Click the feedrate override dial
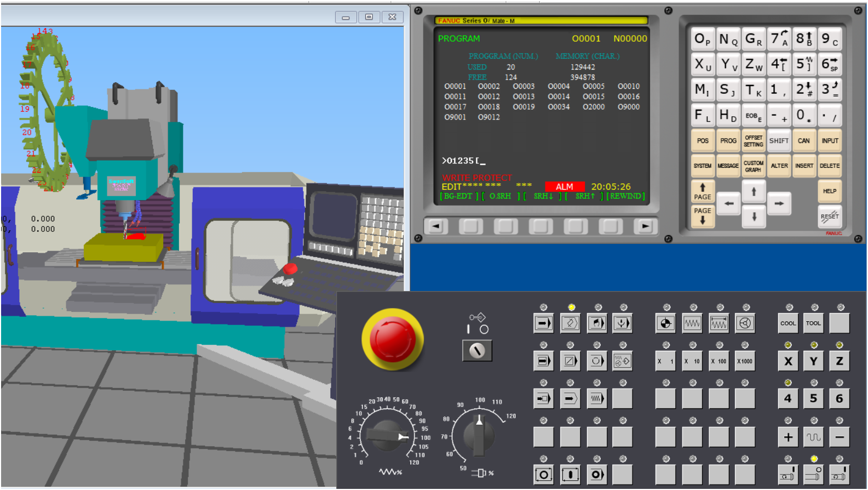The height and width of the screenshot is (490, 868). pyautogui.click(x=388, y=436)
